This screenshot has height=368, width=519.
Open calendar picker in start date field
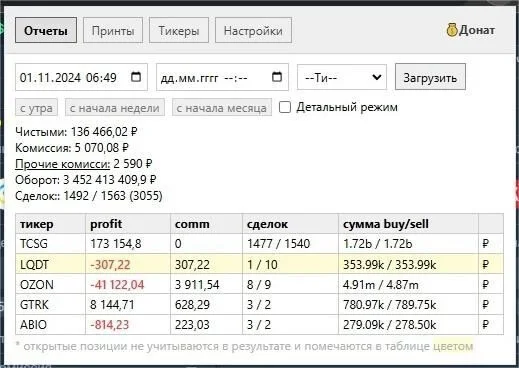136,77
